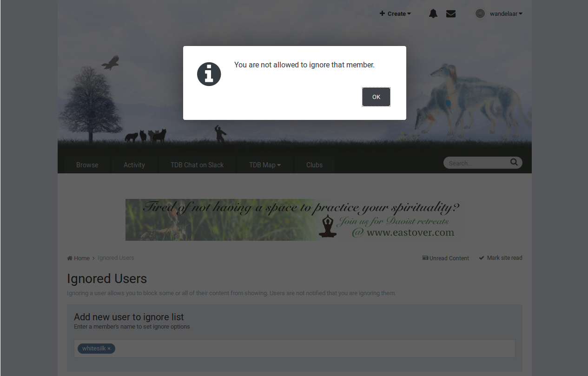Image resolution: width=588 pixels, height=376 pixels.
Task: Click the Eastover Daoist retreats banner
Action: pyautogui.click(x=295, y=220)
